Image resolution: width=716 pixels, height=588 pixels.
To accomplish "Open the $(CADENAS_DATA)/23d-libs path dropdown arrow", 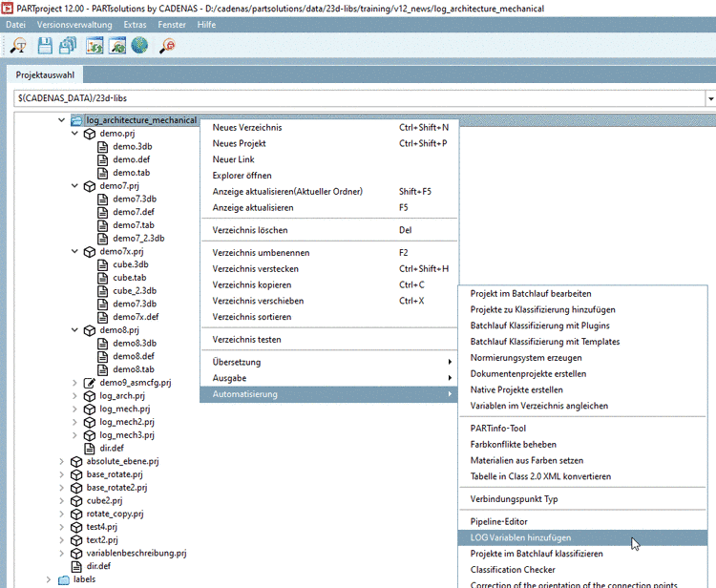I will click(x=710, y=98).
